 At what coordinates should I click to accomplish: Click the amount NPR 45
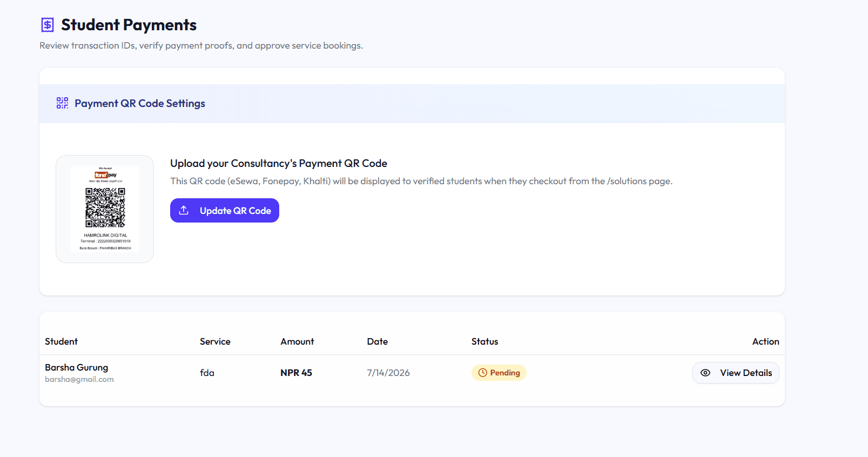[296, 373]
